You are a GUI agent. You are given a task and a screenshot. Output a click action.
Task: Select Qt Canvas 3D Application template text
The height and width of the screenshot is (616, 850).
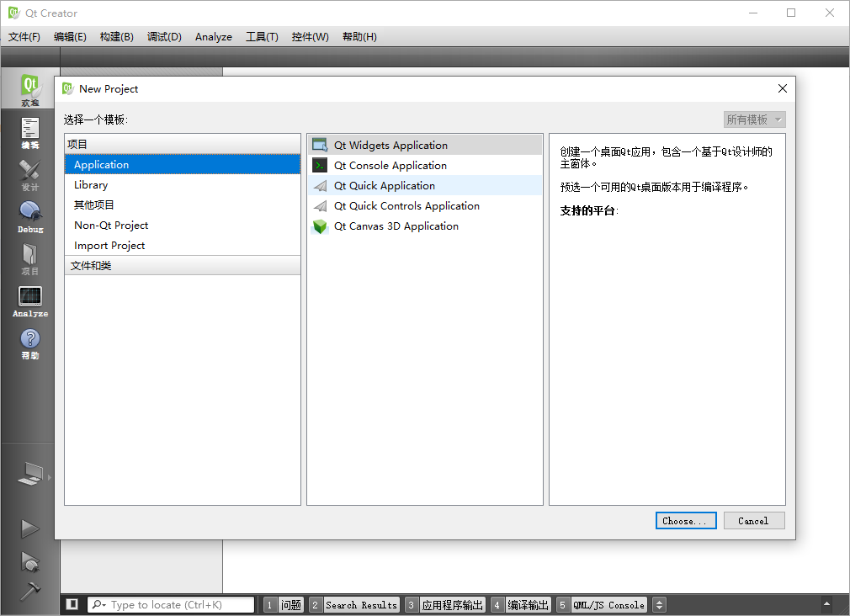396,226
